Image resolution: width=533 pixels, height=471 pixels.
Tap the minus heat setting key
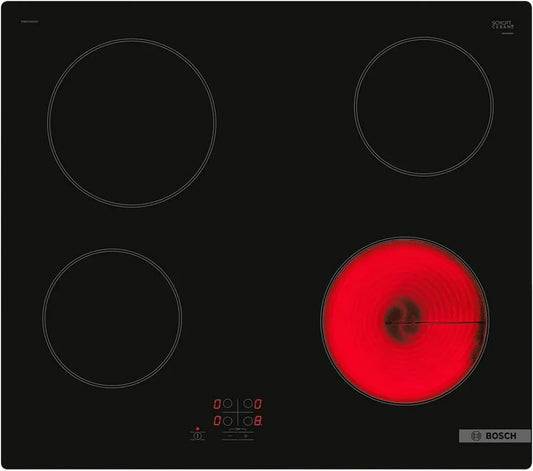tap(230, 436)
